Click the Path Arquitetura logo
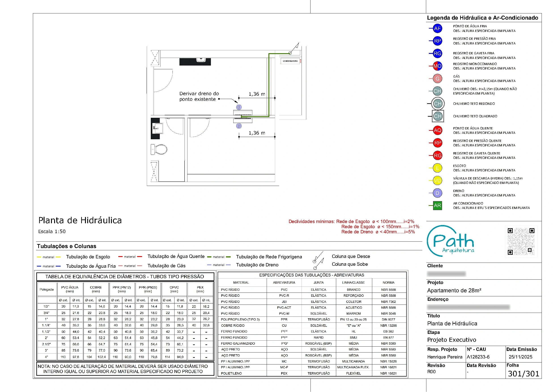The height and width of the screenshot is (392, 555). [450, 241]
